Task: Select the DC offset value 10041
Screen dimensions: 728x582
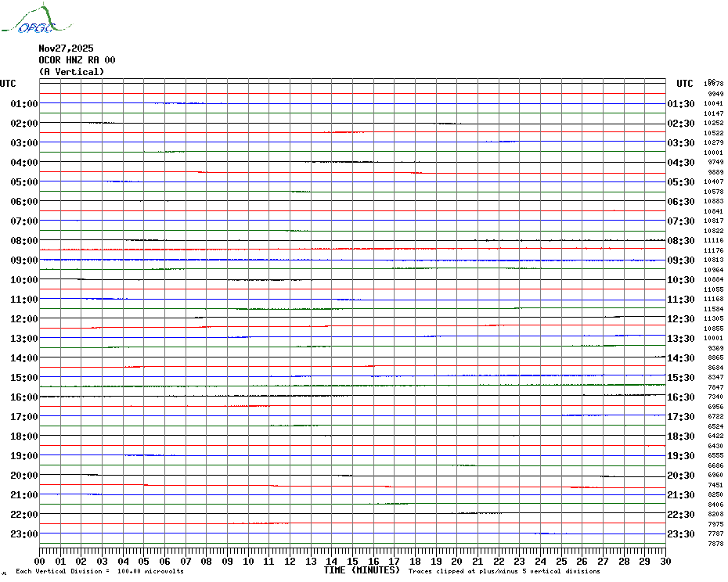Action: (714, 103)
